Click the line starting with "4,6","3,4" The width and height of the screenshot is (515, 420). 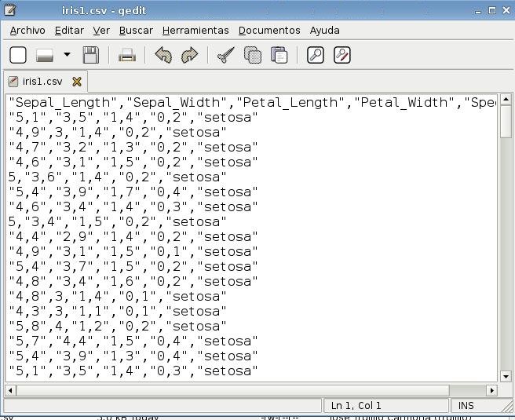(x=133, y=207)
